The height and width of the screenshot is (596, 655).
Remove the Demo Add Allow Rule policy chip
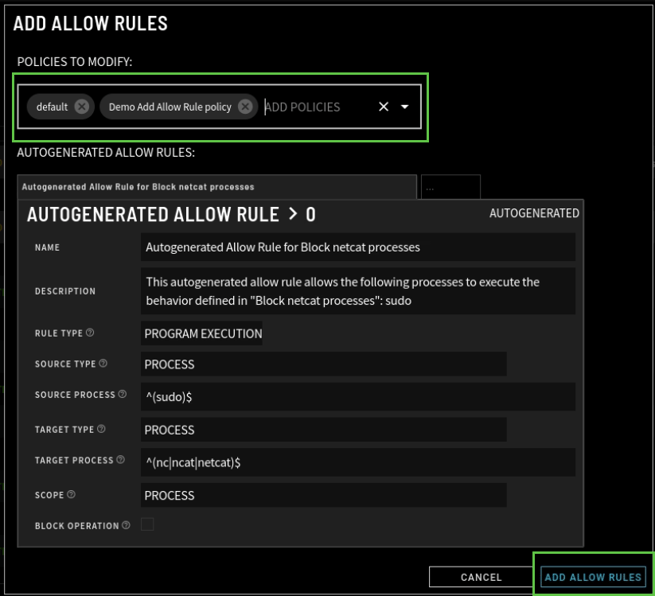pos(245,107)
